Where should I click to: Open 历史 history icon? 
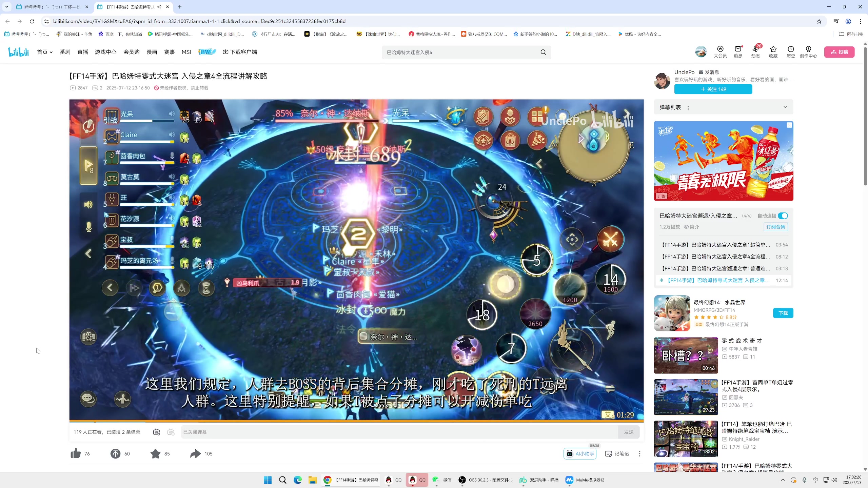tap(791, 52)
